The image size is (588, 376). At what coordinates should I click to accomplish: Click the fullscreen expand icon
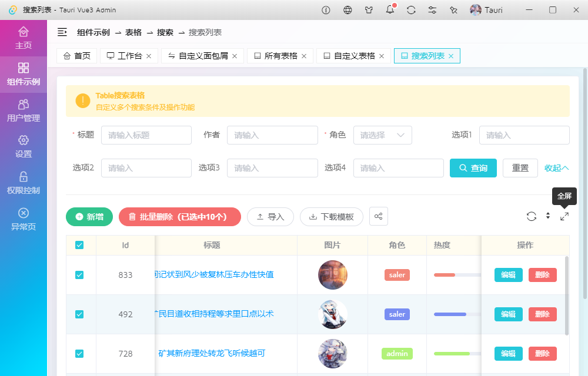click(564, 216)
